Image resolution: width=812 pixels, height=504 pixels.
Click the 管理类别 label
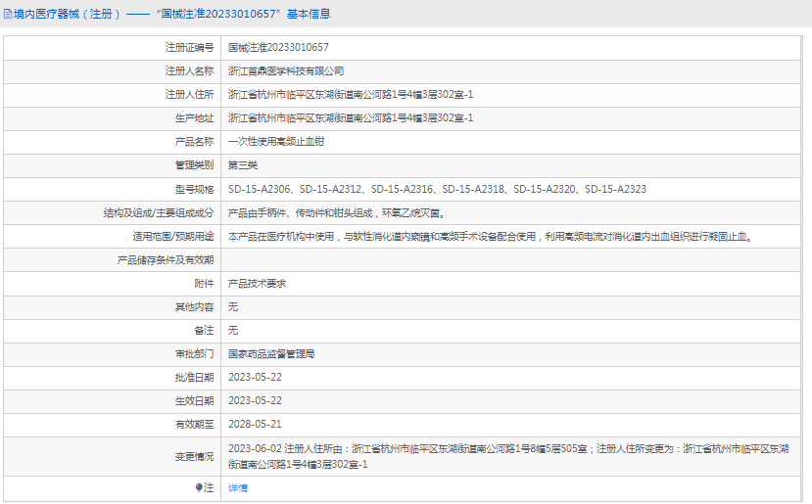click(x=194, y=165)
